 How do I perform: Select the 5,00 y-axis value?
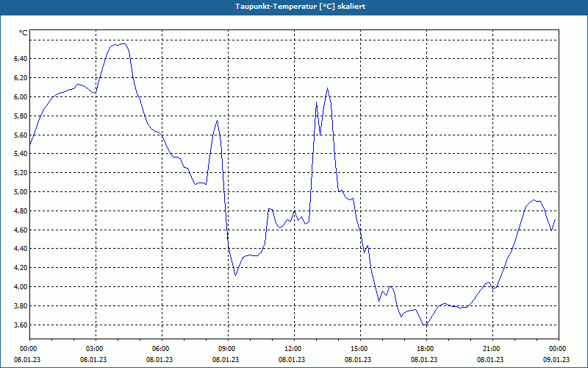(x=21, y=192)
